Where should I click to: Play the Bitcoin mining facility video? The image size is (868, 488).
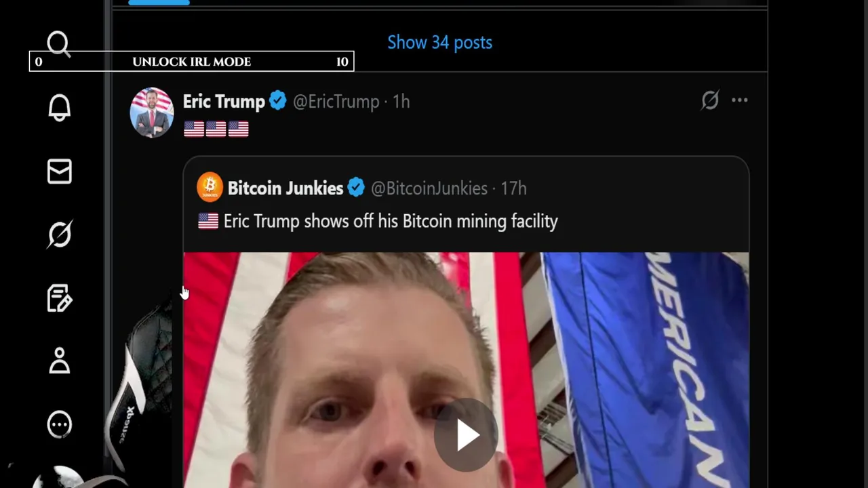tap(466, 435)
